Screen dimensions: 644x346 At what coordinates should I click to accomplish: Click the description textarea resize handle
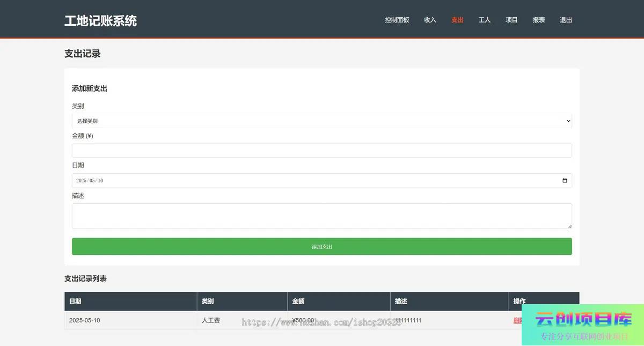(x=569, y=226)
